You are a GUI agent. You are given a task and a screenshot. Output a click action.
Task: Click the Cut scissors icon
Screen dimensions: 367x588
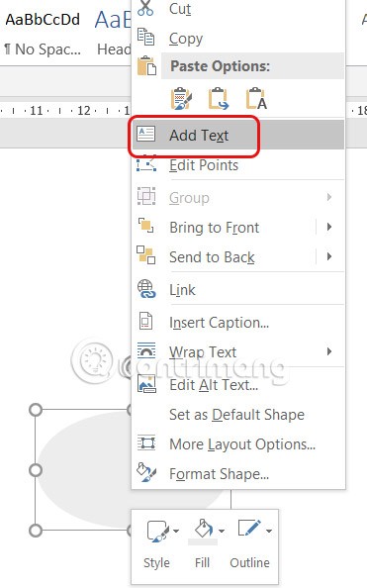click(x=145, y=8)
